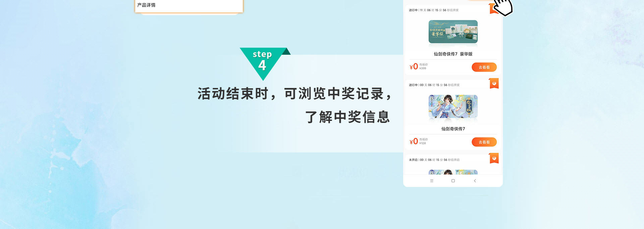644x229 pixels.
Task: Click 去看看 button on the ¥128 card
Action: (x=484, y=142)
